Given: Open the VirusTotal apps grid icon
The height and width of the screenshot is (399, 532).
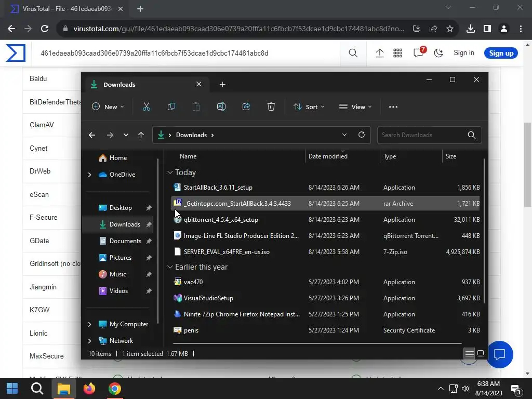Looking at the screenshot, I should click(397, 53).
